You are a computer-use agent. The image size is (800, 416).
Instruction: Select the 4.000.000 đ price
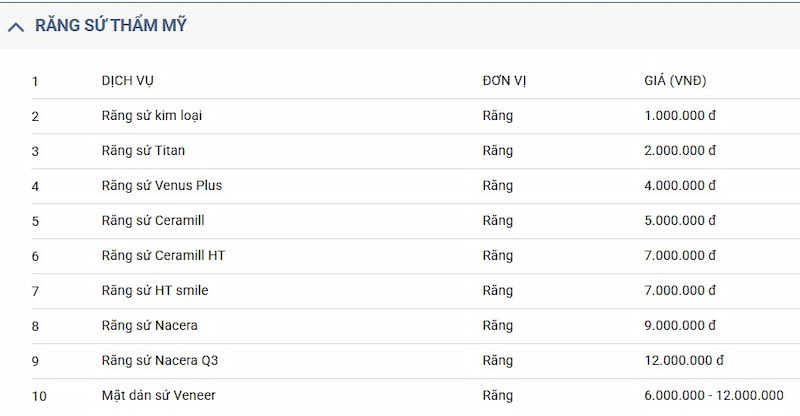(x=680, y=186)
